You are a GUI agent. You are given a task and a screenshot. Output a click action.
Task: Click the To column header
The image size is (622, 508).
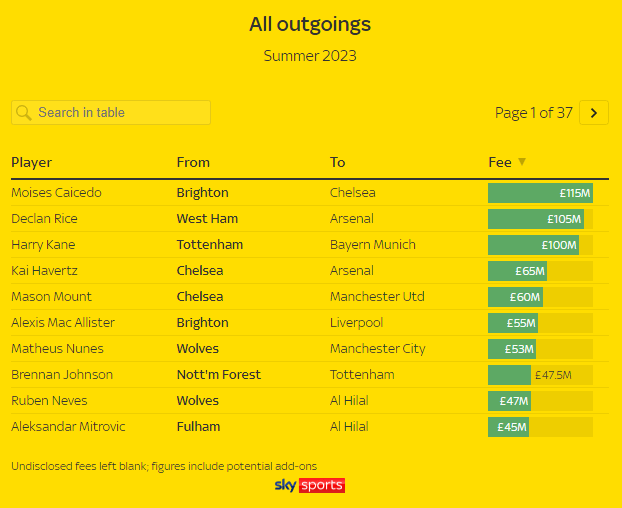[x=338, y=162]
